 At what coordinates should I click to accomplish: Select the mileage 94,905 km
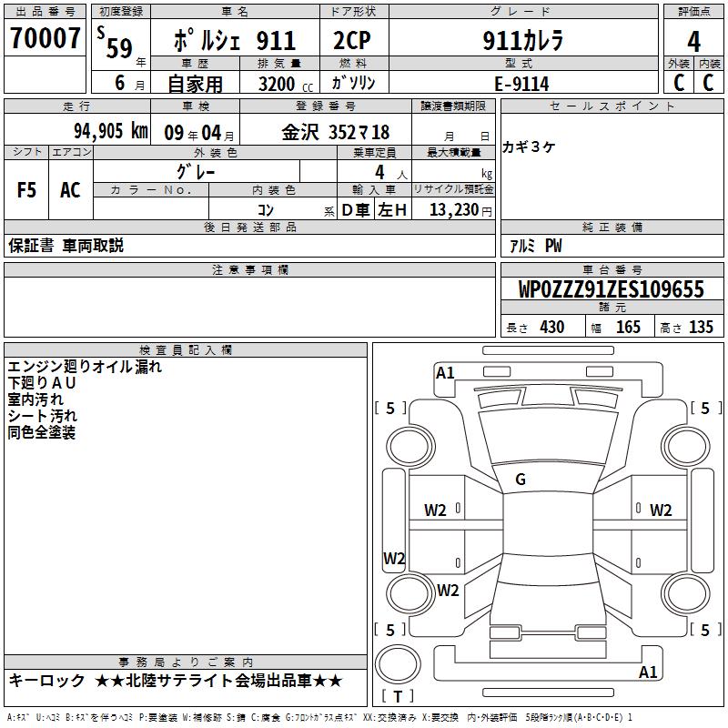(111, 131)
